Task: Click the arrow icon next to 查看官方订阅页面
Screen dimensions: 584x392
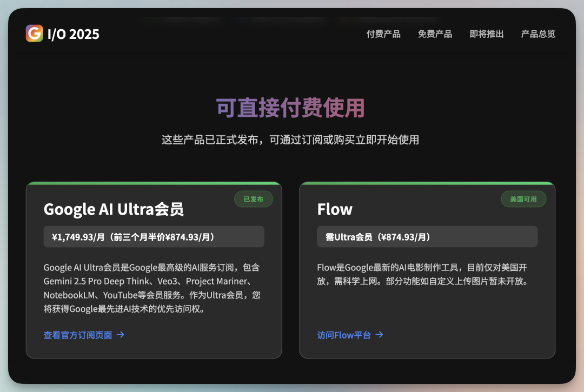Action: tap(122, 335)
